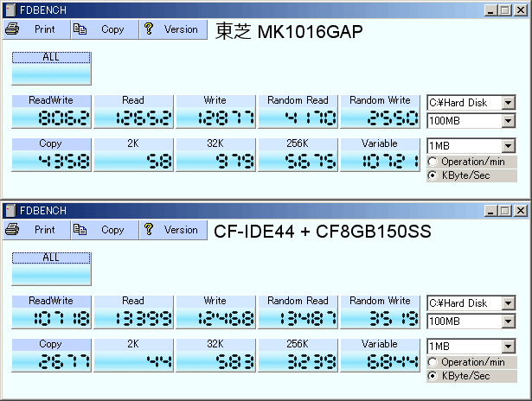Start Random Read test showing 13487
Viewport: 532px width, 401px height.
[298, 312]
